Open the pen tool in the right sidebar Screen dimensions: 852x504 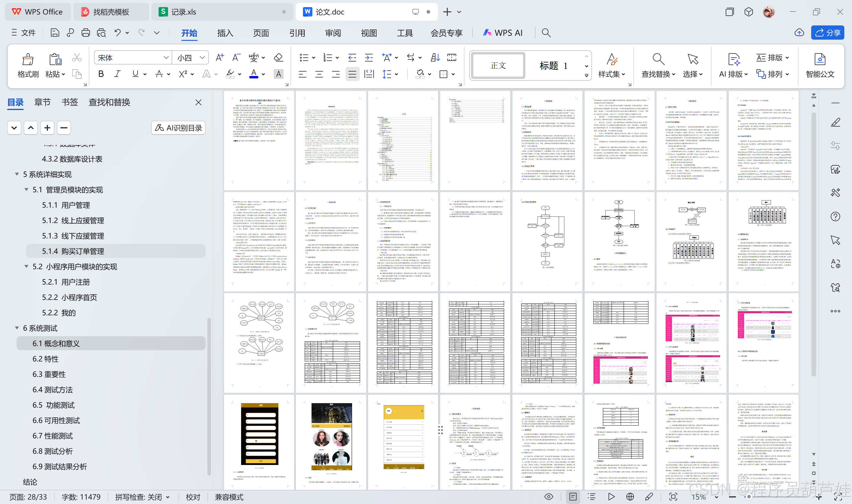tap(835, 123)
